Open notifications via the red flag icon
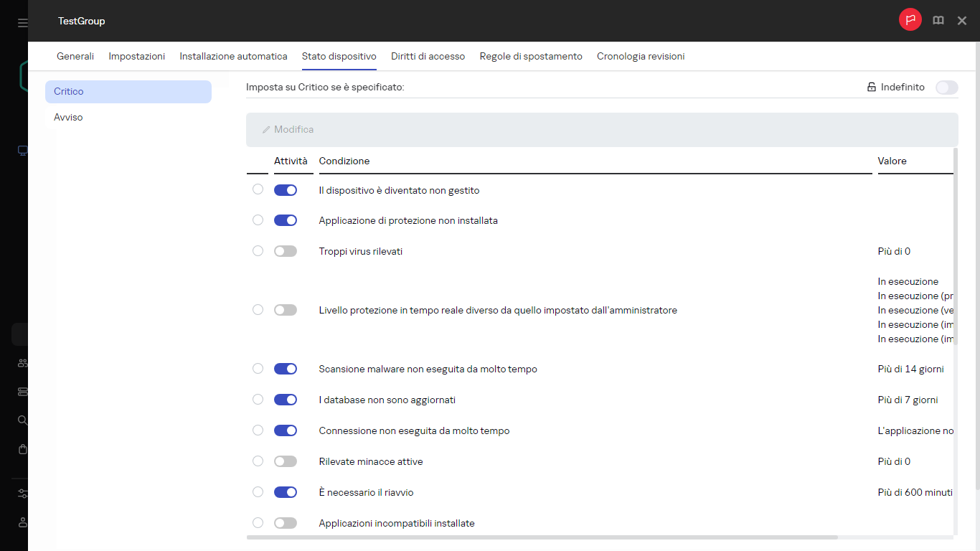This screenshot has height=551, width=980. click(910, 19)
